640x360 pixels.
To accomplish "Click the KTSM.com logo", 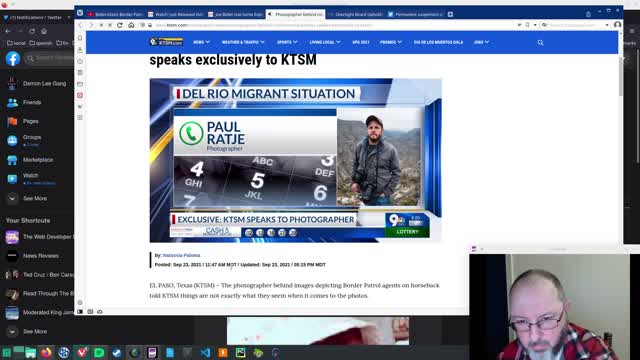I will (x=166, y=42).
